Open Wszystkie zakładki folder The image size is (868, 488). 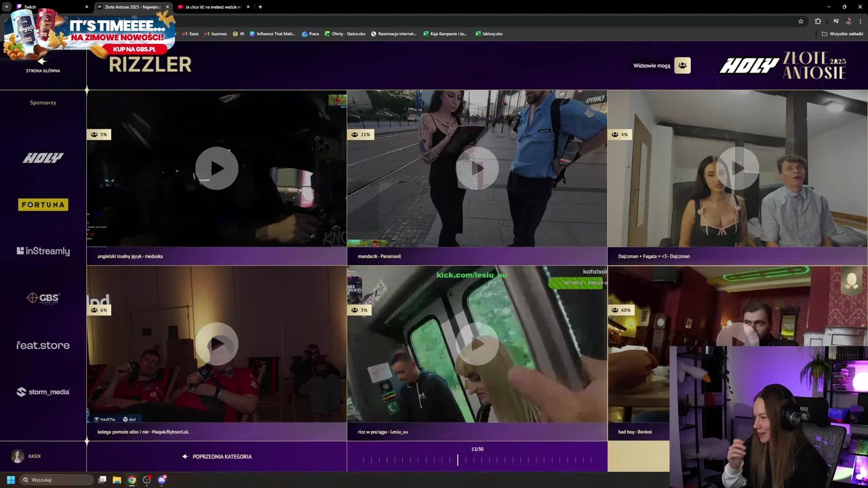[x=843, y=34]
